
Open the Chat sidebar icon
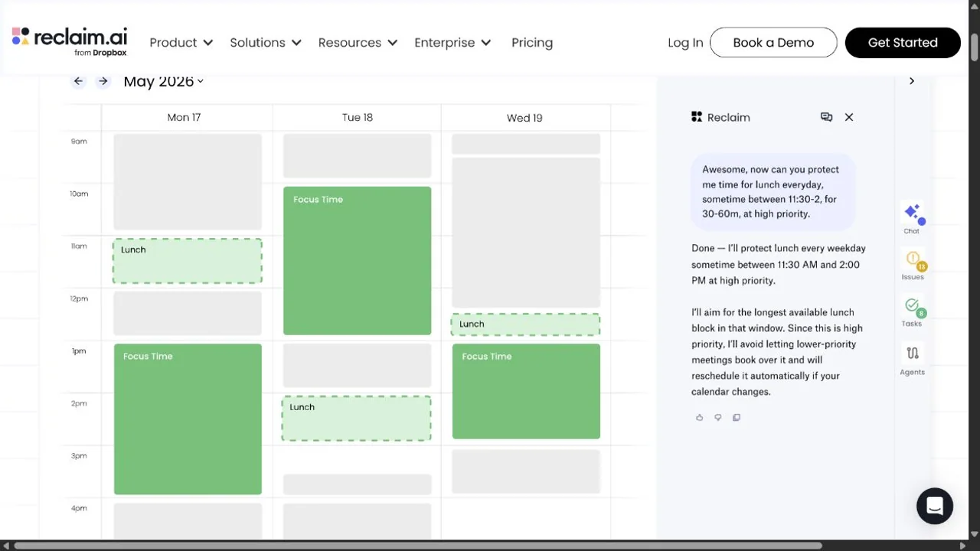(912, 218)
